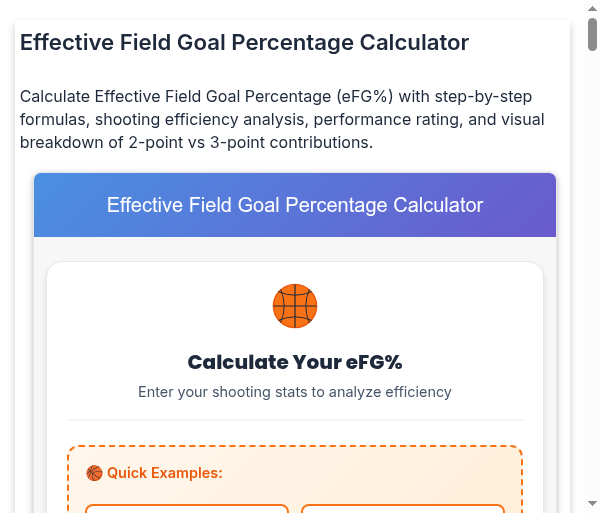Viewport: 600px width, 513px height.
Task: Click the scrollbar down arrow
Action: [592, 503]
